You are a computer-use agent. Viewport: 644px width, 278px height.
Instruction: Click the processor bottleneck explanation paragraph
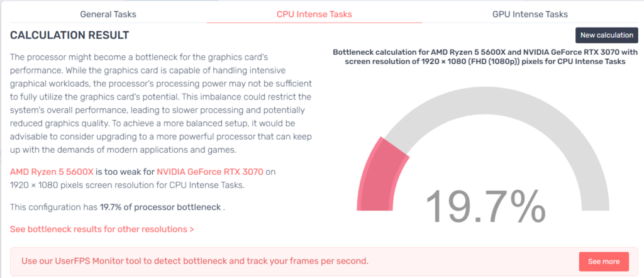pyautogui.click(x=161, y=103)
